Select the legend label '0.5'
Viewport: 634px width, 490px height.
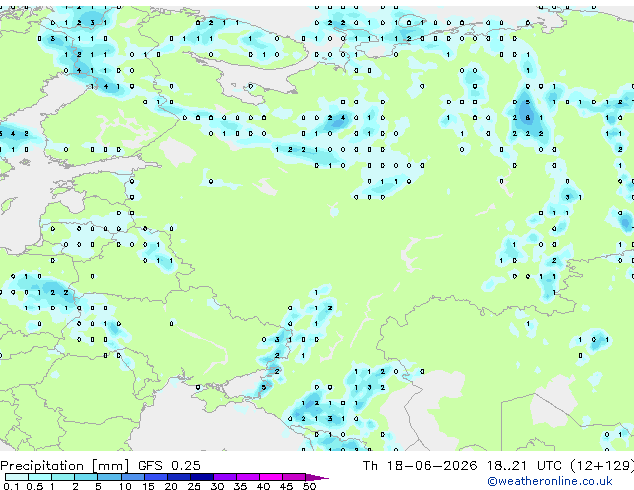pyautogui.click(x=35, y=486)
